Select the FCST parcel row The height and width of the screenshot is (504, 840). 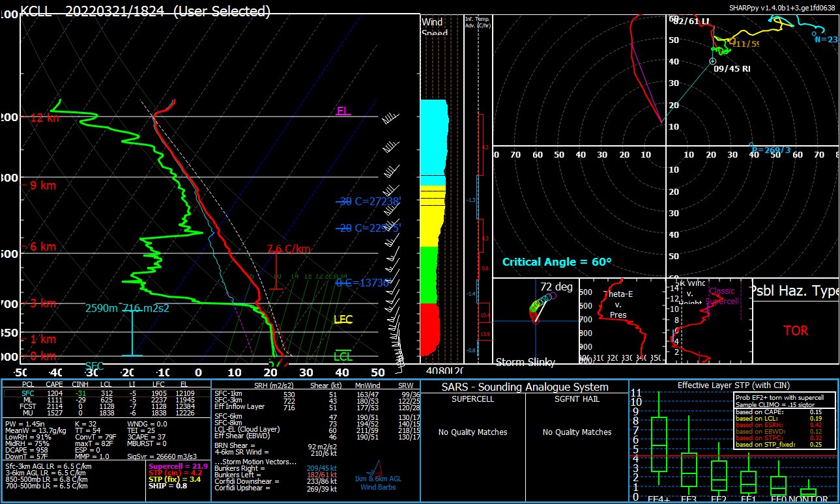[x=107, y=406]
